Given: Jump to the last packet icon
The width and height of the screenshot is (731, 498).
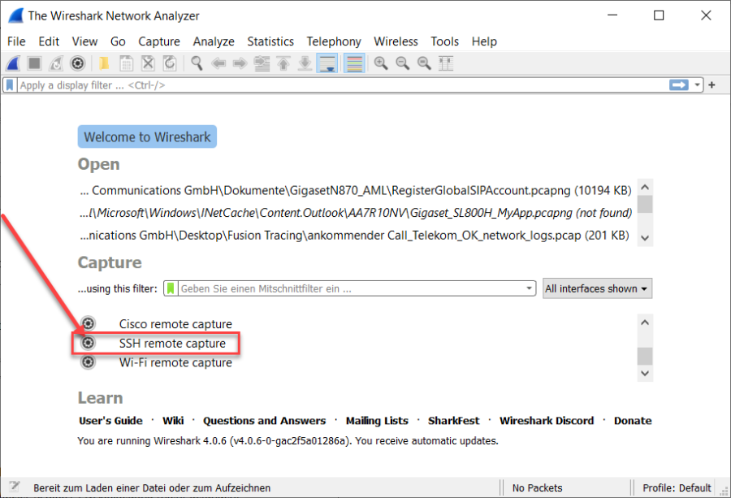Looking at the screenshot, I should (x=305, y=63).
